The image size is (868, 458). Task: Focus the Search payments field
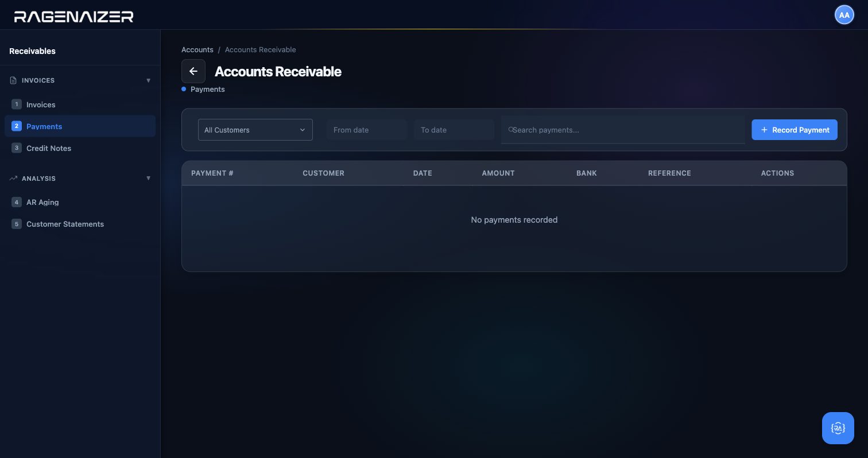[x=623, y=130]
